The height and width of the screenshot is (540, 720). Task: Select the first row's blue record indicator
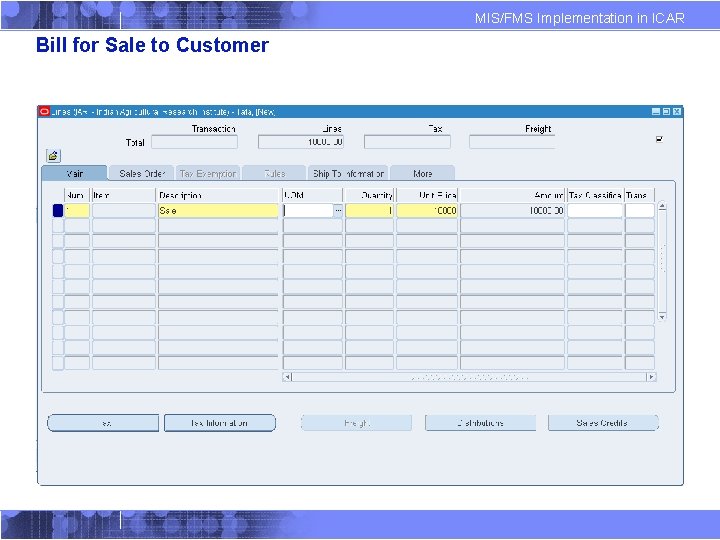(58, 210)
